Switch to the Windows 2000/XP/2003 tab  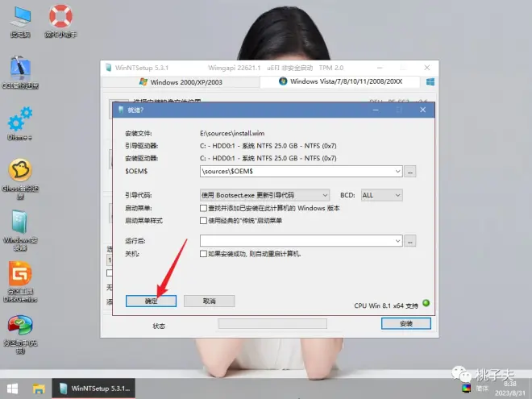[181, 82]
